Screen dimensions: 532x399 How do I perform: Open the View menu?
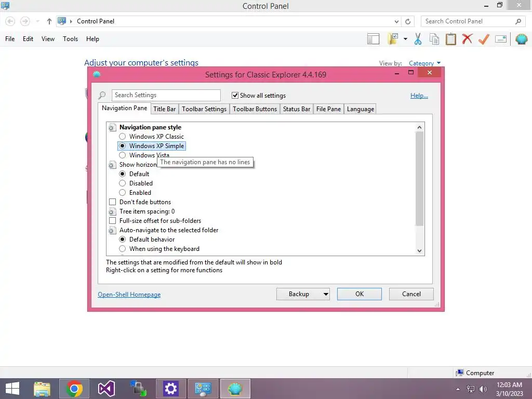point(48,39)
